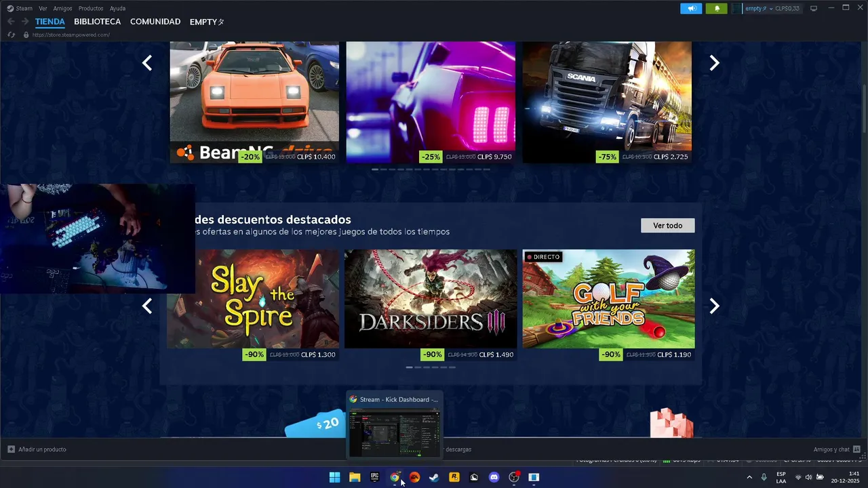Select first page dot of discounts carousel
Screen dimensions: 868x488
click(x=410, y=367)
